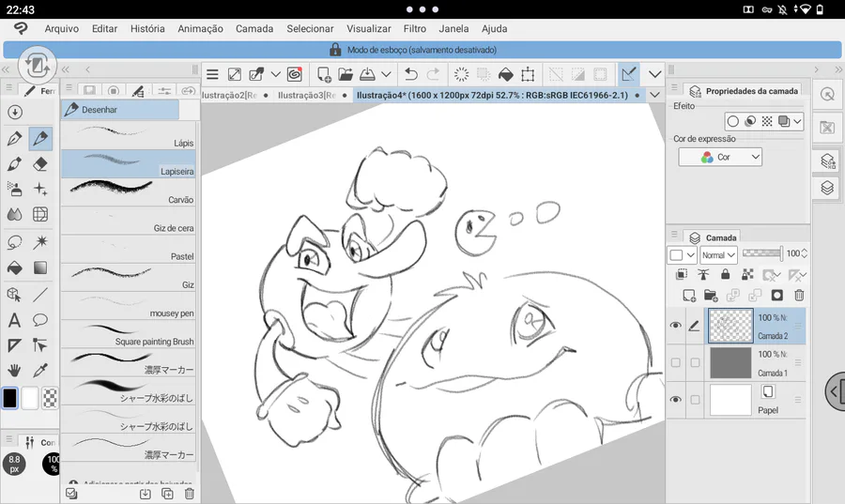Open the Filtro menu
Screen dimensions: 845x504
pos(414,28)
